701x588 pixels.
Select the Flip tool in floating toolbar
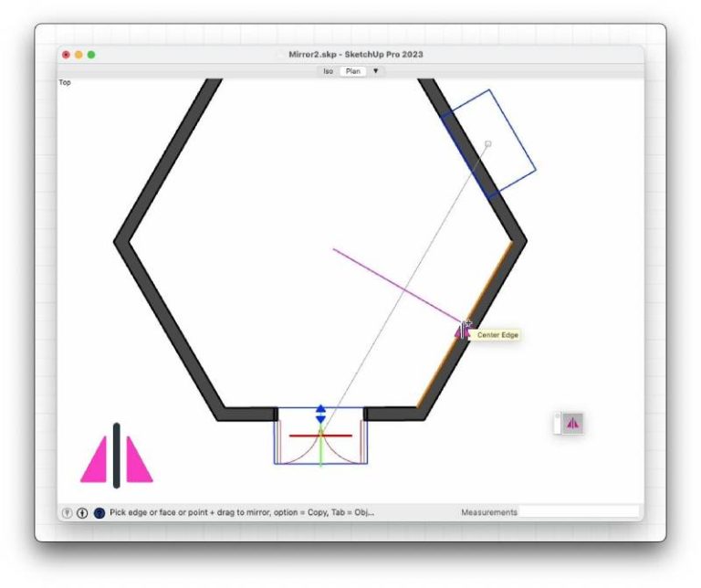[x=573, y=423]
